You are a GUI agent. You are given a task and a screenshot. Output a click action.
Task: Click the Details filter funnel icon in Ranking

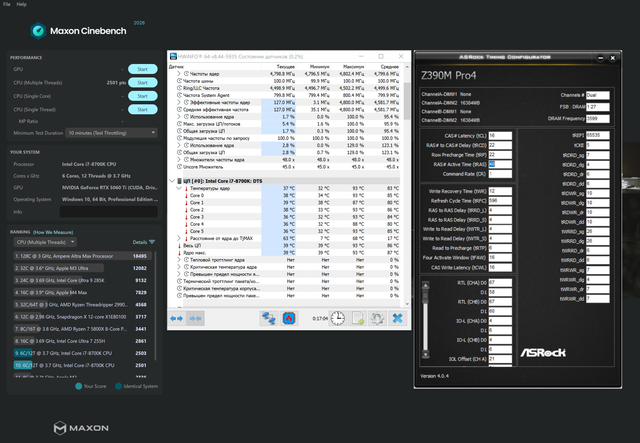click(x=152, y=242)
